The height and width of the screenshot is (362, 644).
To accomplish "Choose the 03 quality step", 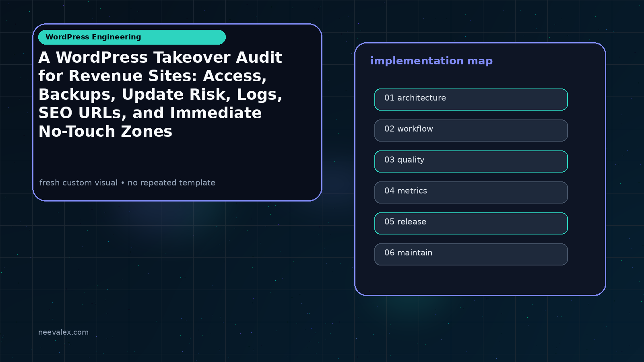I will point(471,161).
